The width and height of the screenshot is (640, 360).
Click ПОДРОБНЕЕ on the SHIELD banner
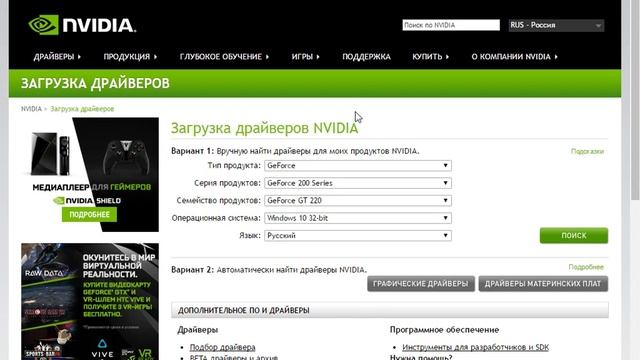point(89,214)
